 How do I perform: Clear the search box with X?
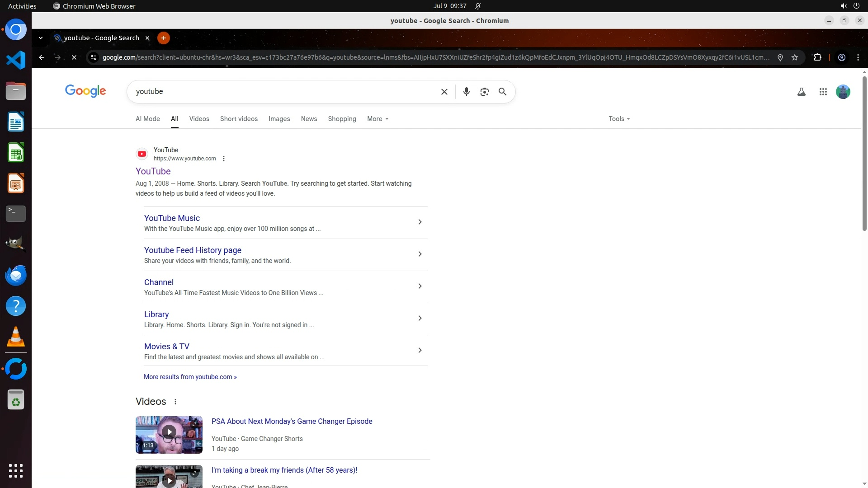point(444,92)
